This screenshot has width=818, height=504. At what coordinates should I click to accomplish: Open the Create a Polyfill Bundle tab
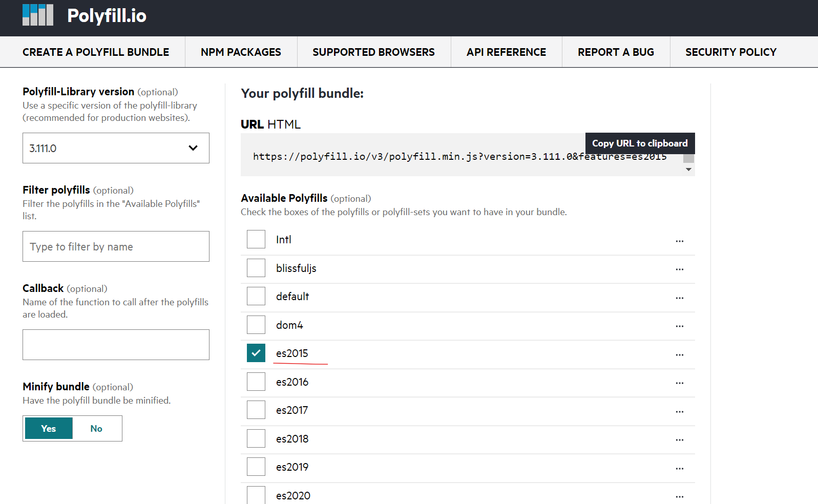coord(96,52)
